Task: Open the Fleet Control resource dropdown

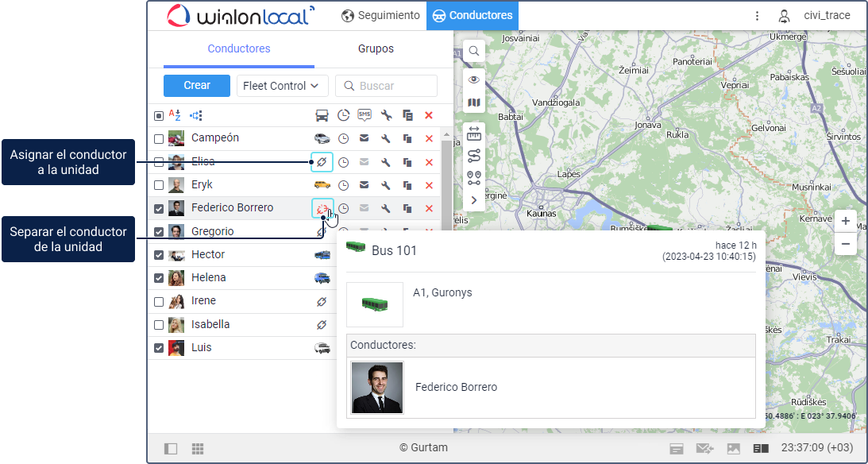Action: click(283, 86)
